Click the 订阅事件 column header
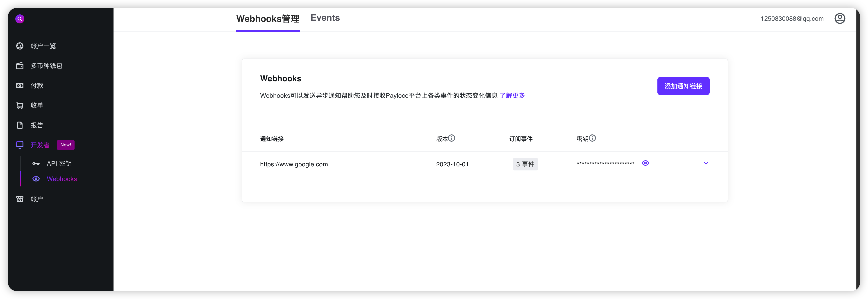The height and width of the screenshot is (299, 868). click(x=521, y=139)
